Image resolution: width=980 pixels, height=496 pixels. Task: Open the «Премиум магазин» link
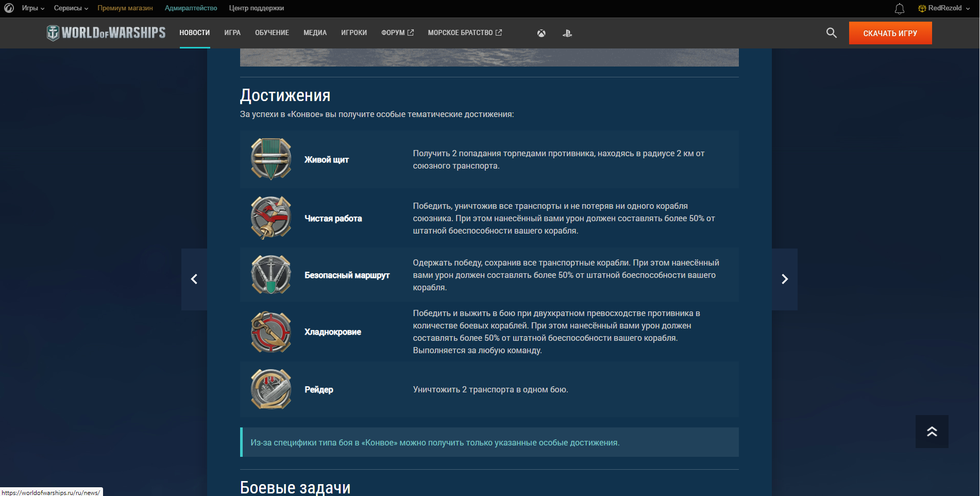125,8
